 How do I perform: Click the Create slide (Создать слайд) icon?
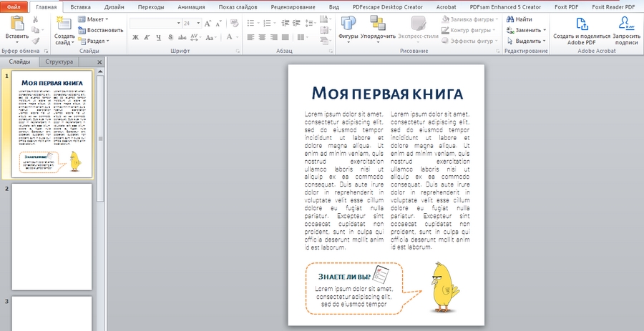pyautogui.click(x=63, y=23)
